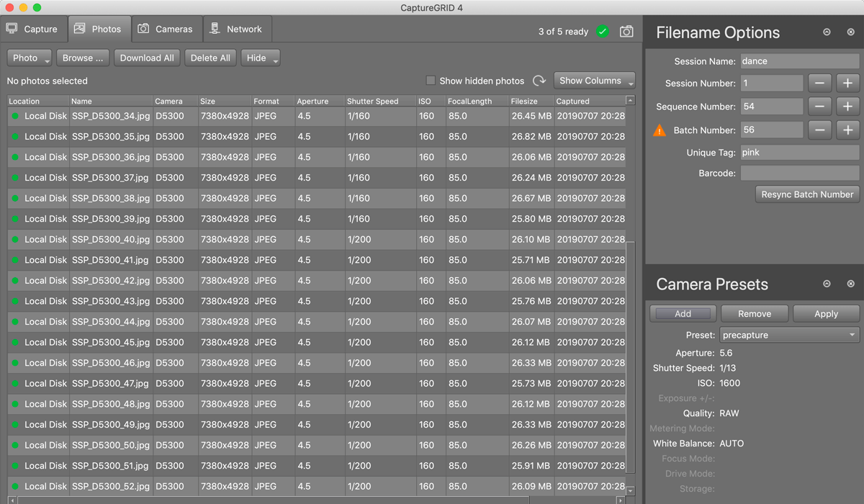Open the Show Columns dropdown

tap(595, 81)
